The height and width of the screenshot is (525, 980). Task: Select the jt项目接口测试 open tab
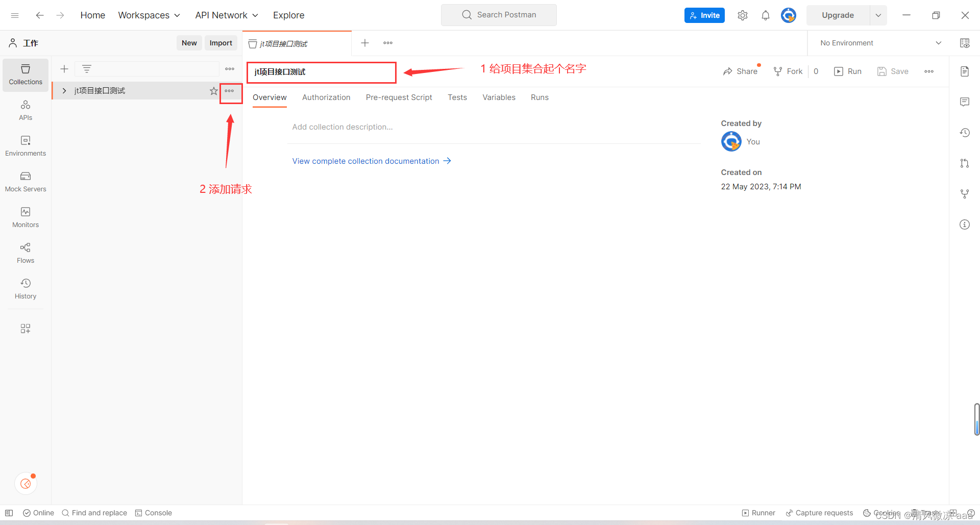point(297,43)
